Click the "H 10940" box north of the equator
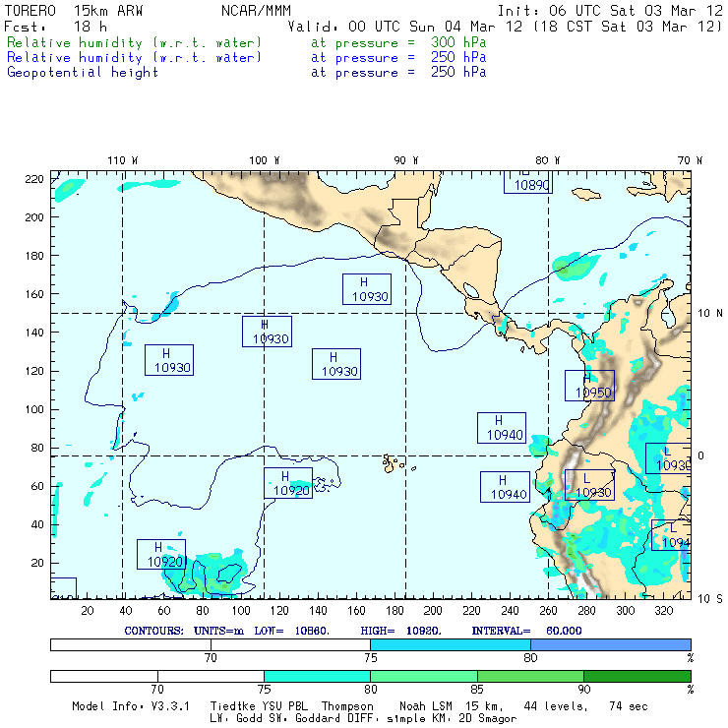The image size is (728, 728). click(502, 428)
